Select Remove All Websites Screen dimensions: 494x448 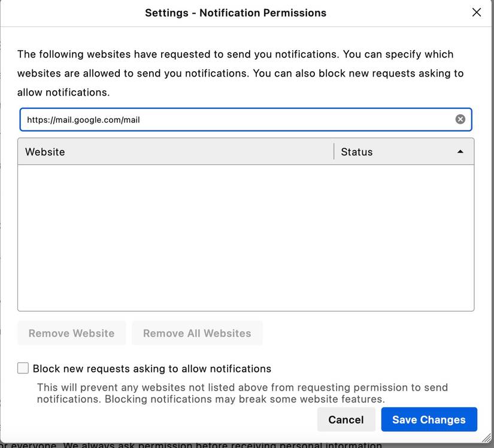coord(197,333)
